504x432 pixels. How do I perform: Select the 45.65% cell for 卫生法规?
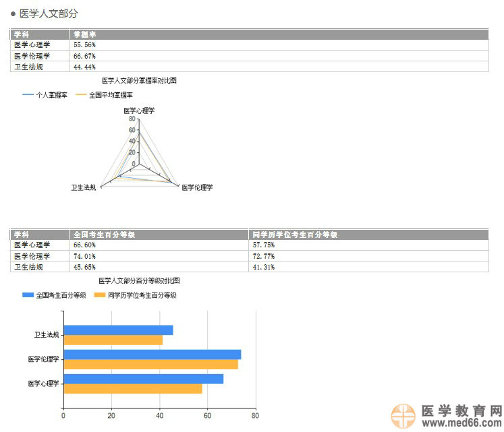click(x=84, y=267)
